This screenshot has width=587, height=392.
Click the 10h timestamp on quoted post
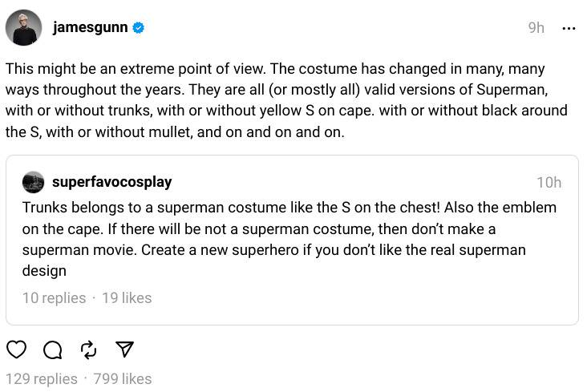pyautogui.click(x=549, y=183)
